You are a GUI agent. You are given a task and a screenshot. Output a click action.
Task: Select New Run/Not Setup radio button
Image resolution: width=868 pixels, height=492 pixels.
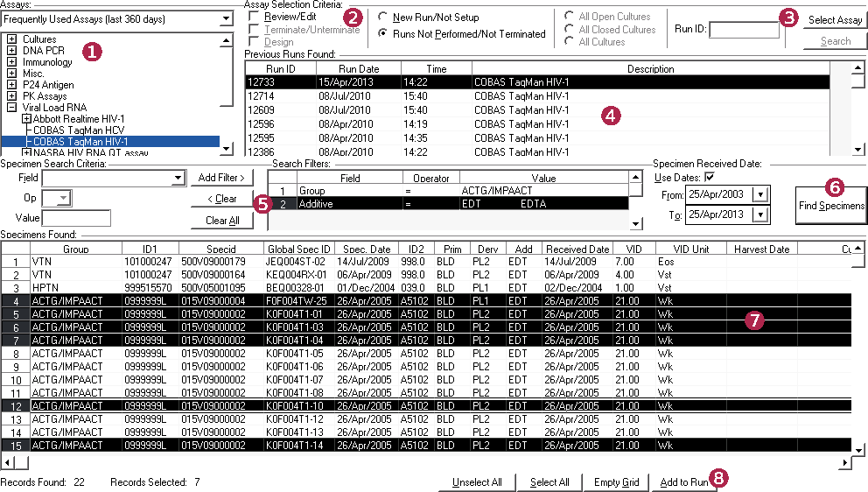point(382,17)
